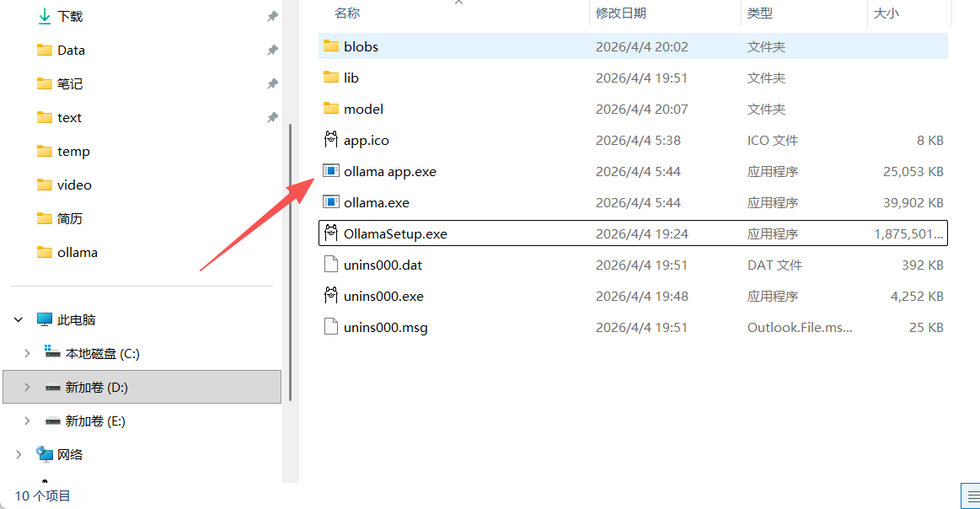980x509 pixels.
Task: Sort by the 大小 column header
Action: coord(886,13)
